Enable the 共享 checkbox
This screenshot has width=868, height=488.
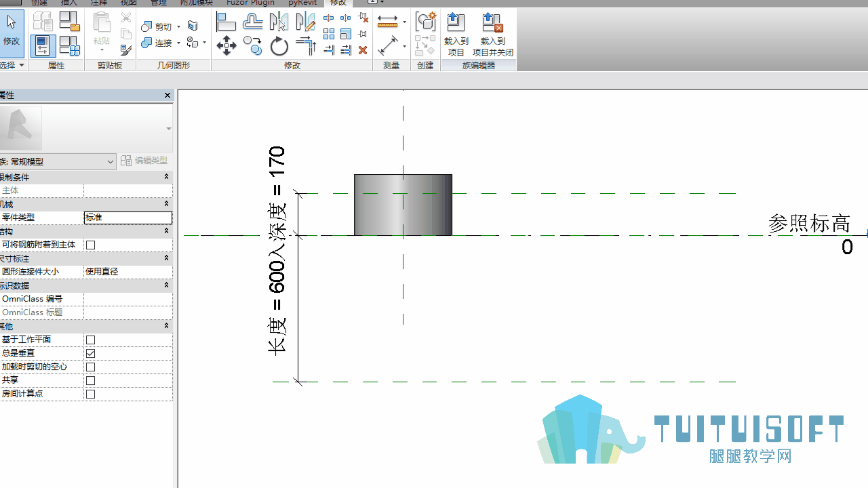91,380
